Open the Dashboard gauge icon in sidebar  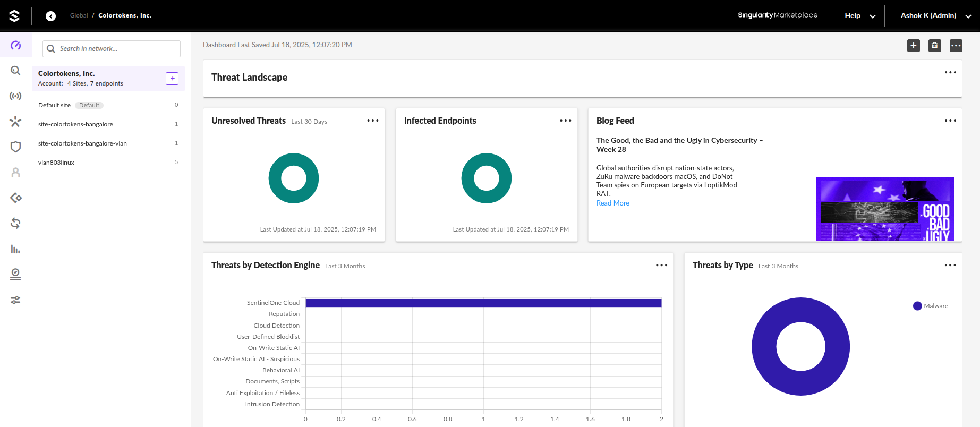pos(15,45)
